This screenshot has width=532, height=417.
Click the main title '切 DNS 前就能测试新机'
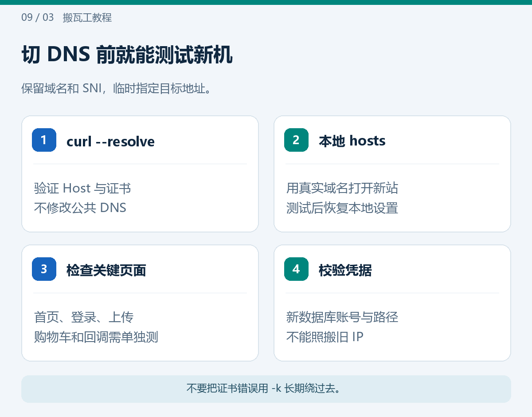(127, 55)
